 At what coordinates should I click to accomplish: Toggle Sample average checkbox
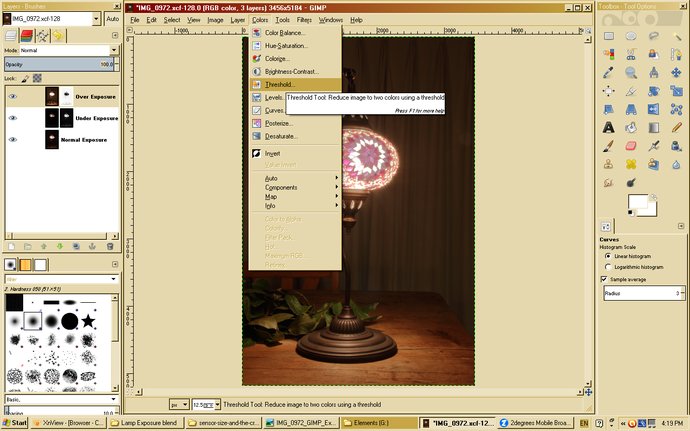tap(604, 279)
